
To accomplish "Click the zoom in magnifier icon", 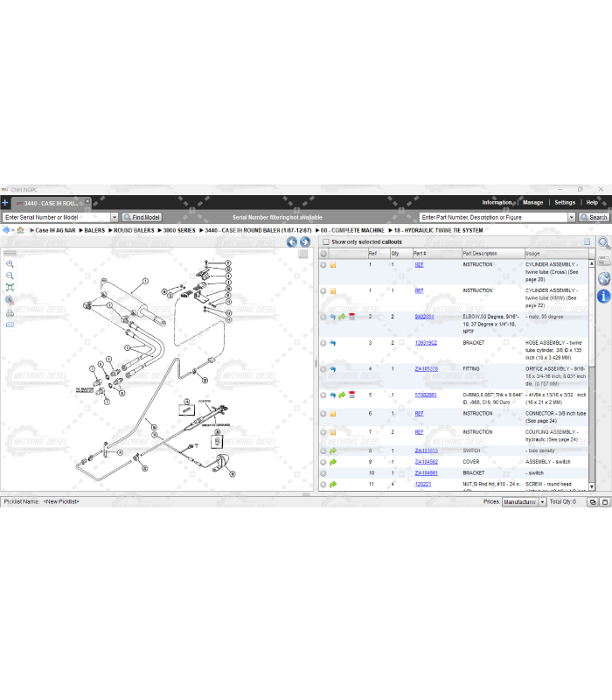I will pyautogui.click(x=10, y=263).
